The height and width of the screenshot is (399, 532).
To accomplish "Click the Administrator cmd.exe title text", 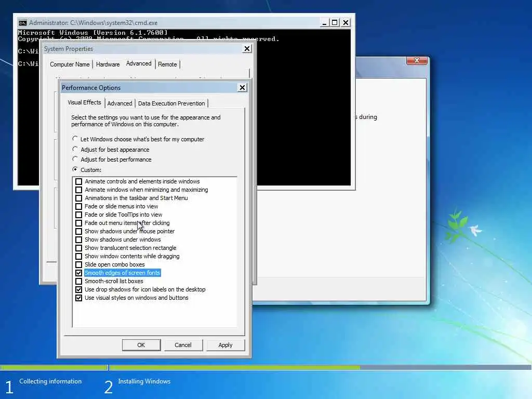I will coord(94,23).
